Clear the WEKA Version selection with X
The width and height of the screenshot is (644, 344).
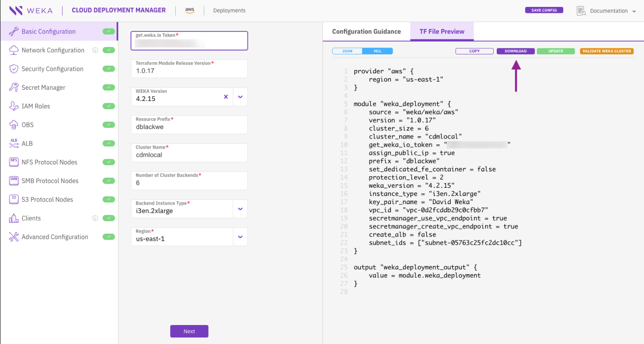coord(225,97)
